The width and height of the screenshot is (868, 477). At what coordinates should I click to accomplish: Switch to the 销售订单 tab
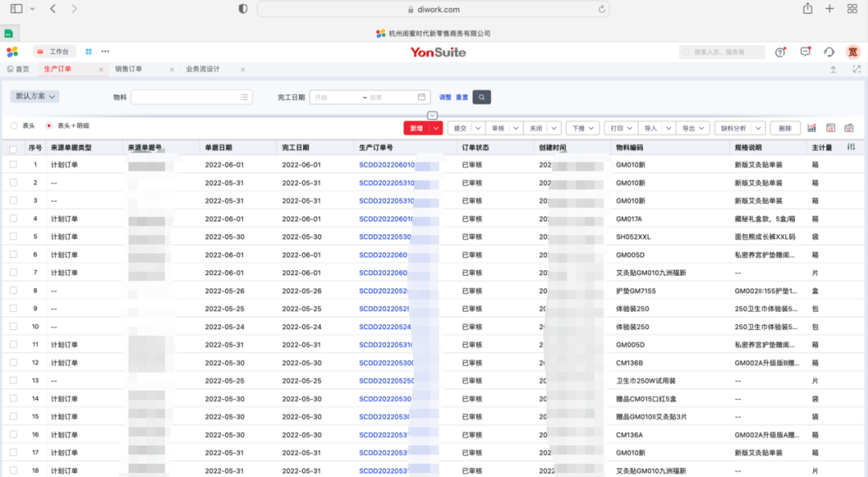pyautogui.click(x=129, y=69)
